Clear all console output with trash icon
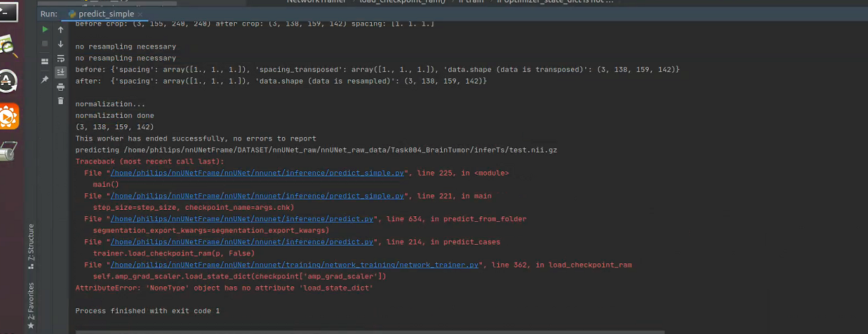The height and width of the screenshot is (334, 868). [x=61, y=101]
